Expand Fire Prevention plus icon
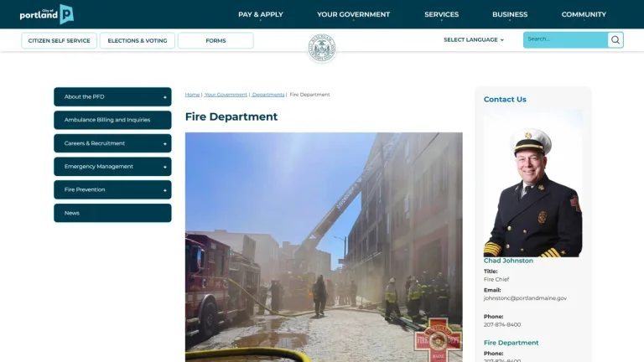This screenshot has height=362, width=644. click(x=164, y=190)
